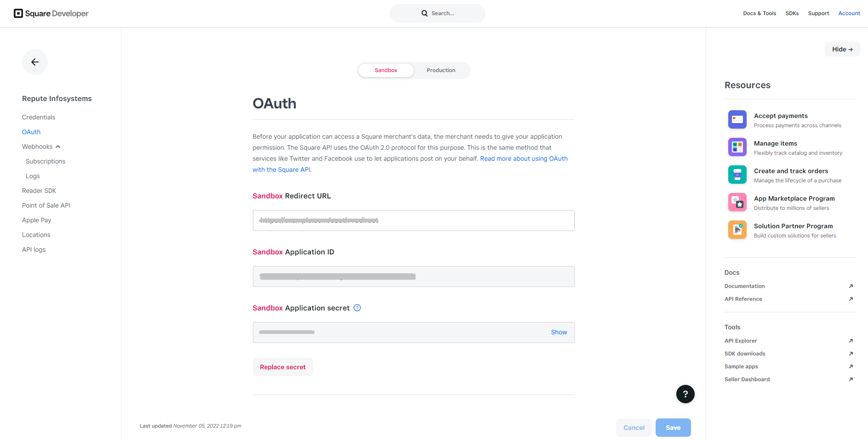Image resolution: width=868 pixels, height=440 pixels.
Task: Click the Accept payments icon
Action: click(737, 119)
